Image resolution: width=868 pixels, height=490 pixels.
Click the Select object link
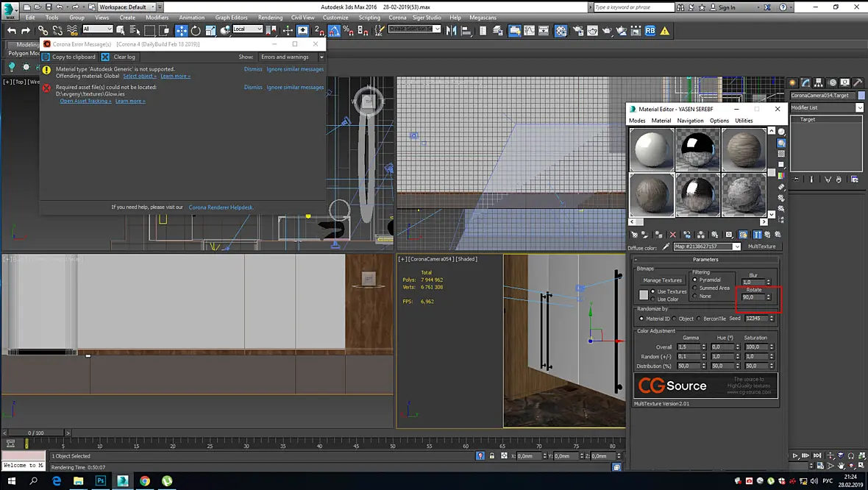[x=140, y=76]
